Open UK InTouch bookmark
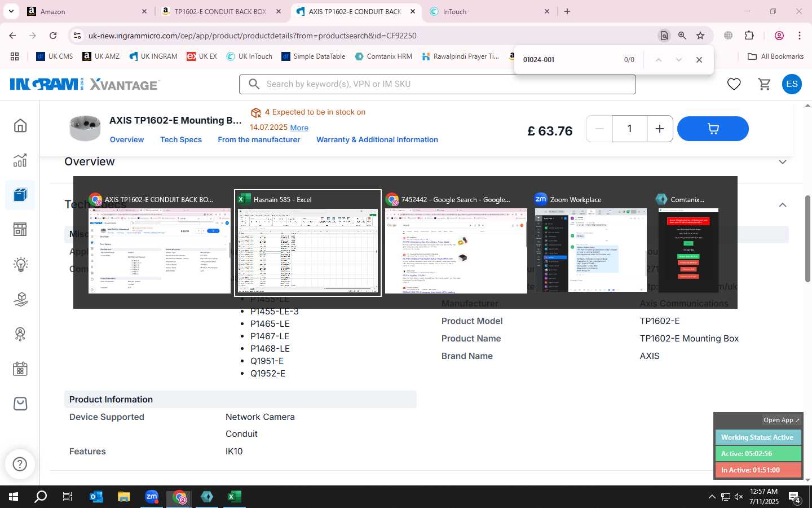The width and height of the screenshot is (812, 508). (x=249, y=56)
